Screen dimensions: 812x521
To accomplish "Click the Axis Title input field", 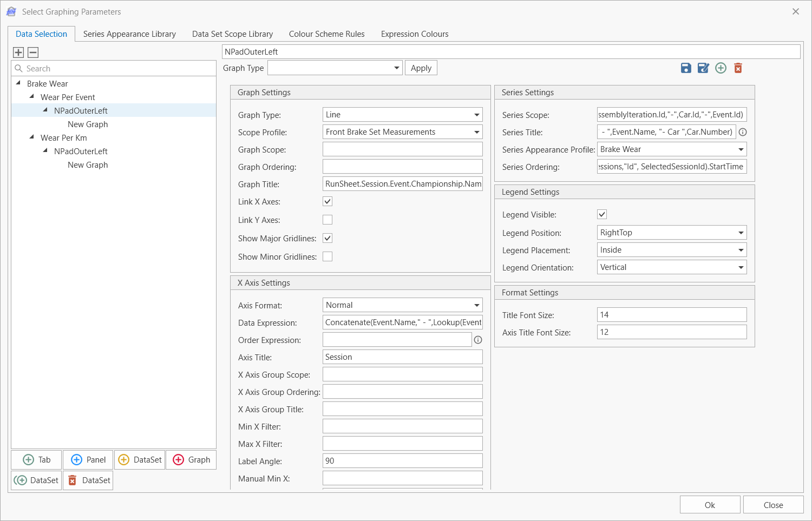I will pyautogui.click(x=402, y=357).
